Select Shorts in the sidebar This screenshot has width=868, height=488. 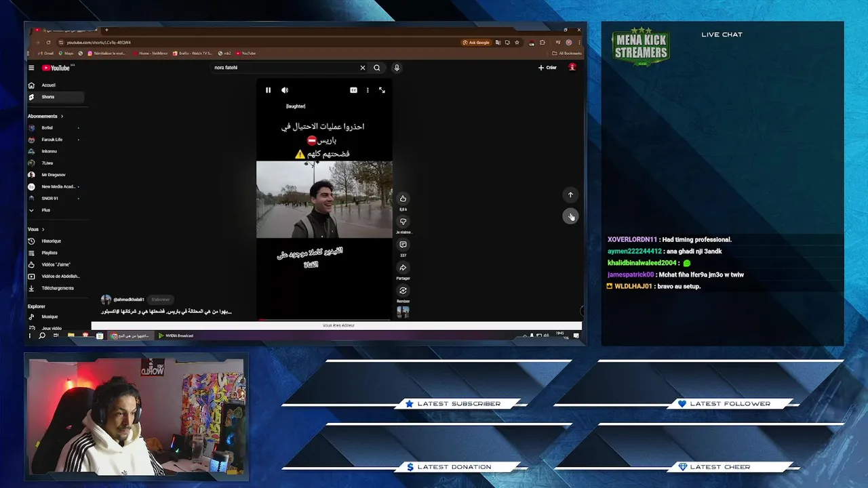[x=56, y=97]
